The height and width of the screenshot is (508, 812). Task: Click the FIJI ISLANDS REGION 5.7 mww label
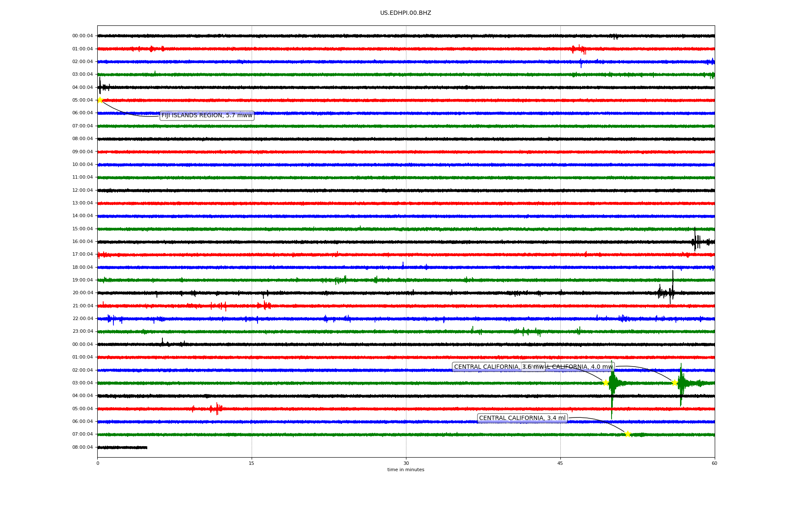pyautogui.click(x=207, y=116)
